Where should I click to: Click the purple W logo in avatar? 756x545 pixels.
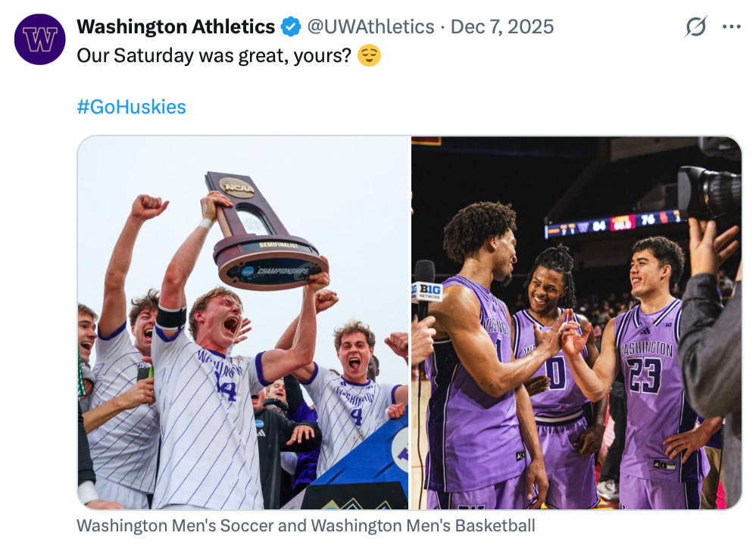tap(39, 39)
